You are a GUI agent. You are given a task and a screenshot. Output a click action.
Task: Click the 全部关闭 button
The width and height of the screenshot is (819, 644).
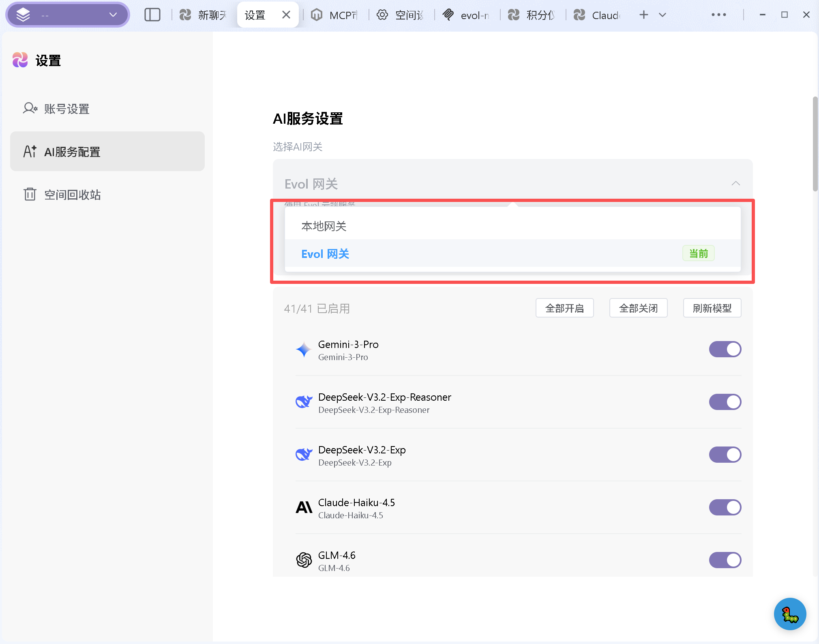(x=638, y=308)
